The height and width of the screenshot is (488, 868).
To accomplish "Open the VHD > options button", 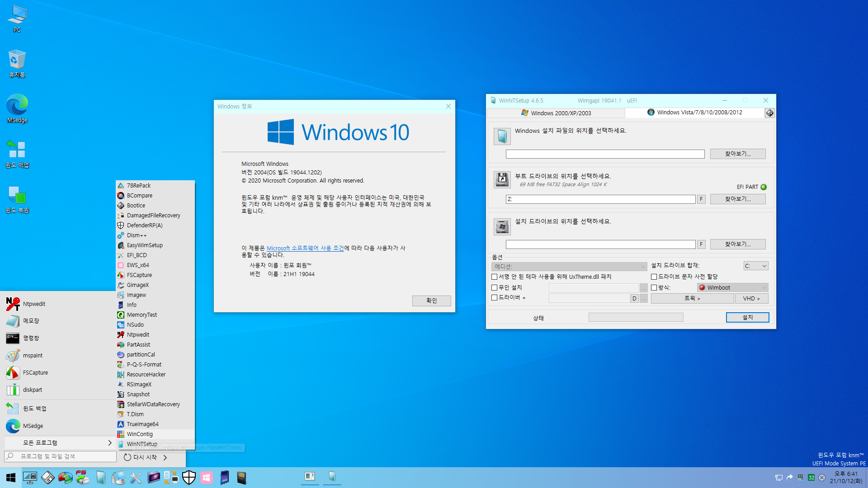I will tap(751, 299).
